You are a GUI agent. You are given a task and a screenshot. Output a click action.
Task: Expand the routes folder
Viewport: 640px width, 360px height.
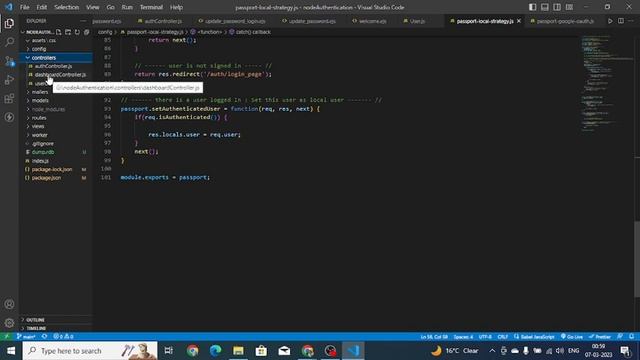point(39,118)
